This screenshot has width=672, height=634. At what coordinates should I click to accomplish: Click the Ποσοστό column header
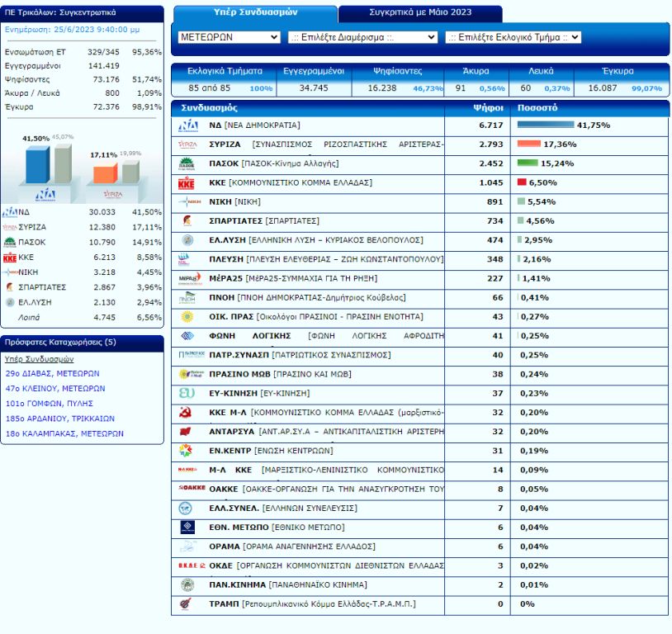(x=537, y=107)
